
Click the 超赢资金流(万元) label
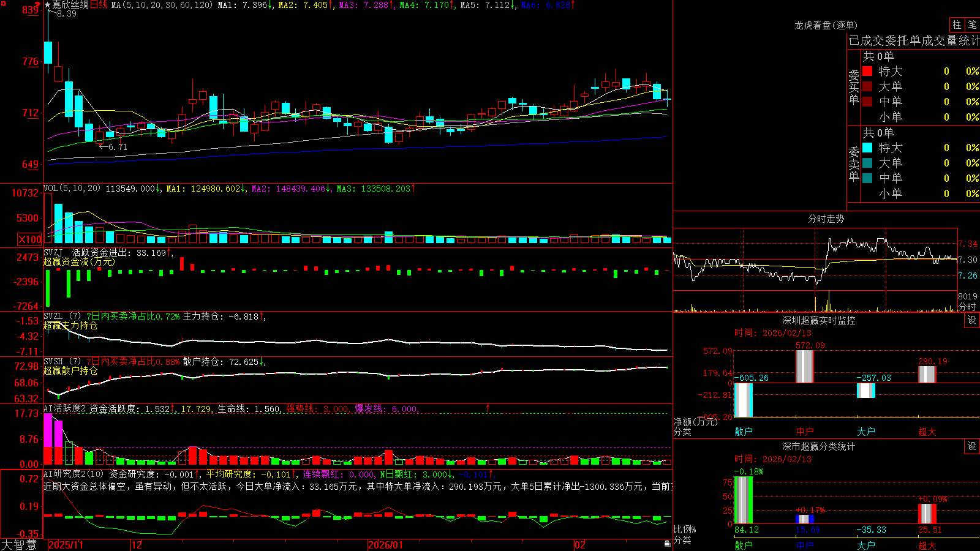[x=79, y=261]
